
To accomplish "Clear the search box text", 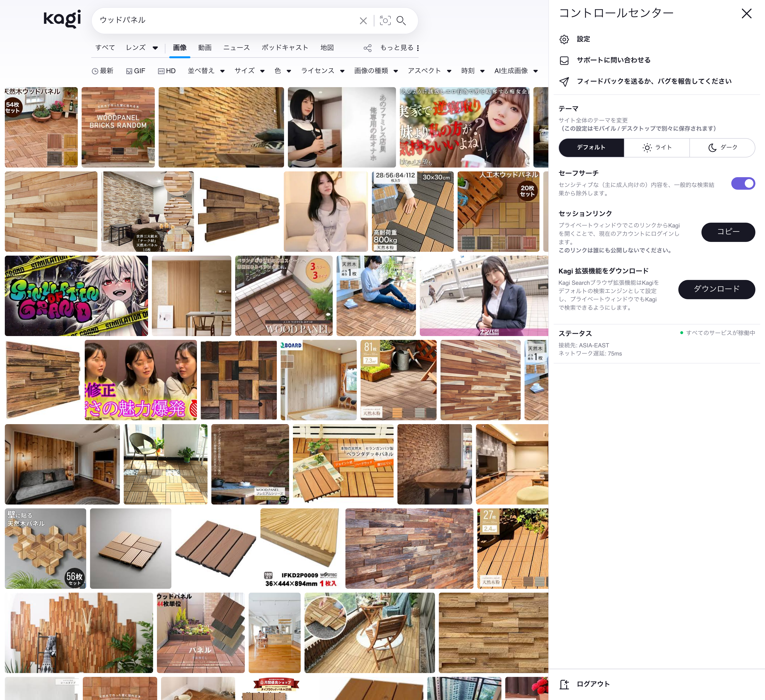I will 363,21.
